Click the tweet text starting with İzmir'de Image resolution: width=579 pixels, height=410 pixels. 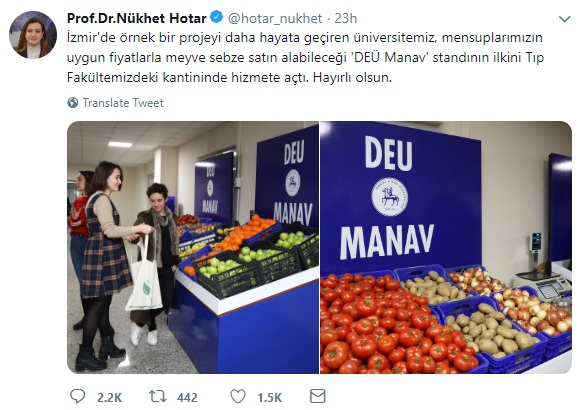click(305, 58)
